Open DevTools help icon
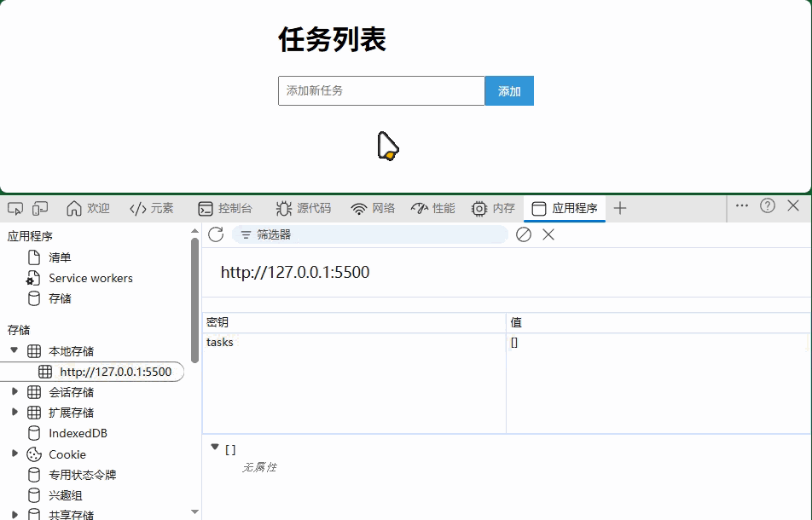The height and width of the screenshot is (520, 812). click(x=767, y=205)
